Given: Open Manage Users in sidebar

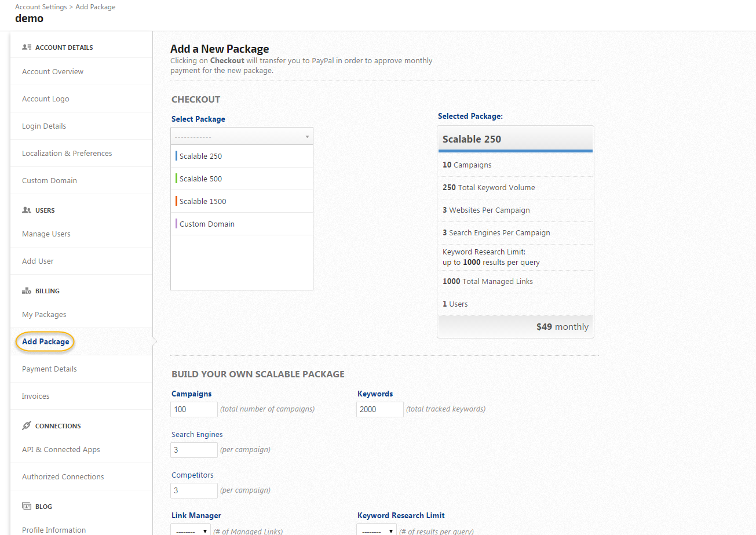Looking at the screenshot, I should 46,234.
